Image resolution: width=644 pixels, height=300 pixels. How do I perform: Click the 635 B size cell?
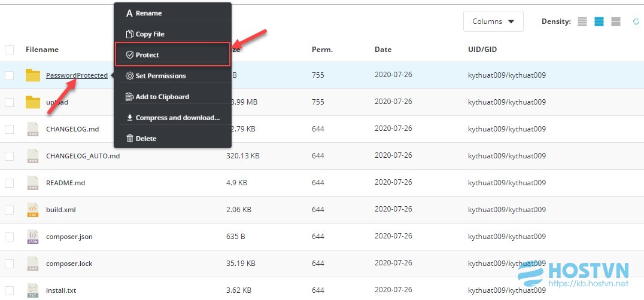pos(236,237)
